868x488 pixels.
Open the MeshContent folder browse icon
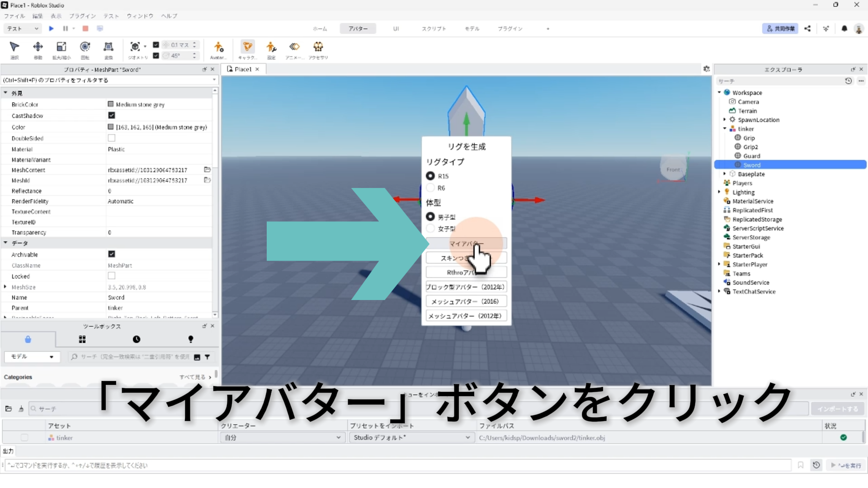(x=207, y=170)
